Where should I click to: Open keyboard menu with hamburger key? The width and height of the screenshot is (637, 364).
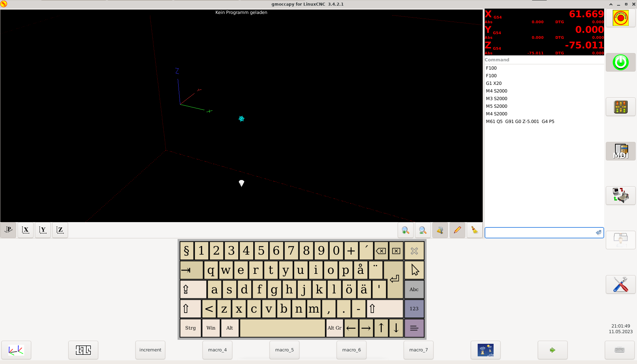pyautogui.click(x=414, y=328)
